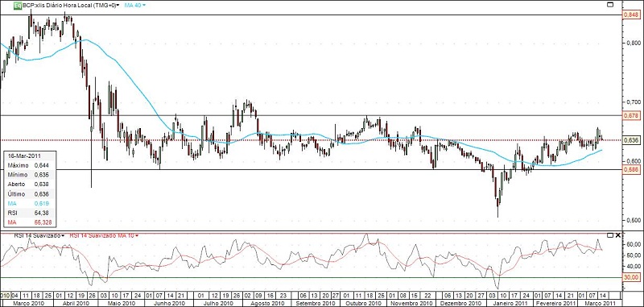Image resolution: width=644 pixels, height=307 pixels.
Task: Click the Máximo 0,644 row
Action: 29,165
